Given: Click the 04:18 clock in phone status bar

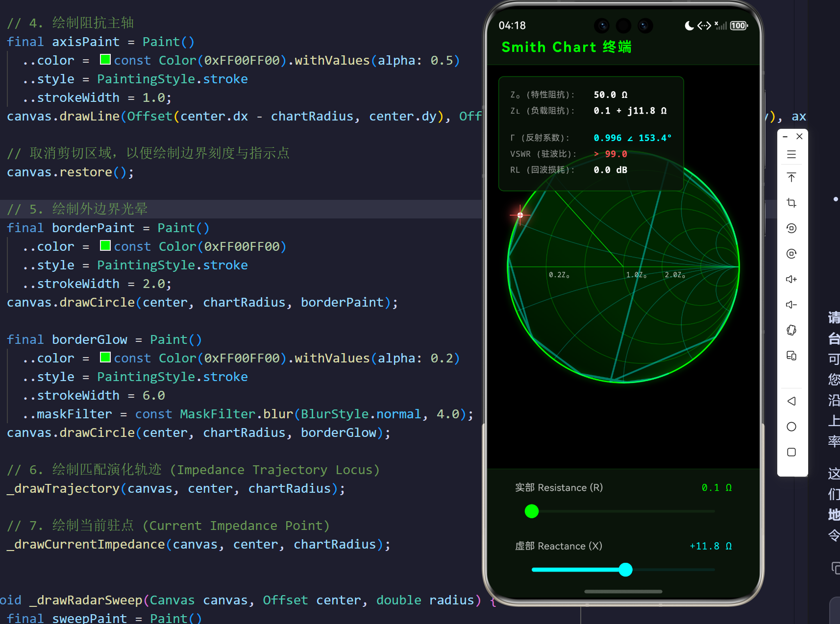Looking at the screenshot, I should tap(512, 25).
